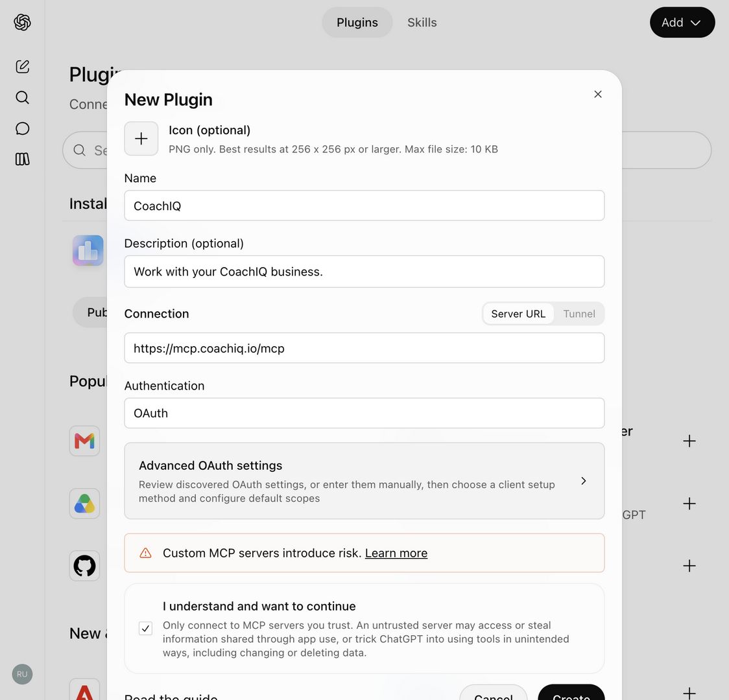Viewport: 729px width, 700px height.
Task: Click the red Adobe plugin icon
Action: (84, 690)
